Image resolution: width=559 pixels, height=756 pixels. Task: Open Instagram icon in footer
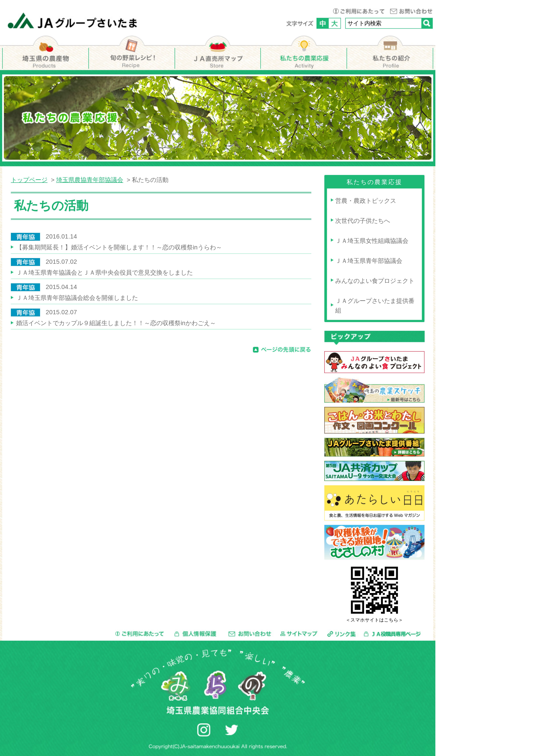[204, 730]
